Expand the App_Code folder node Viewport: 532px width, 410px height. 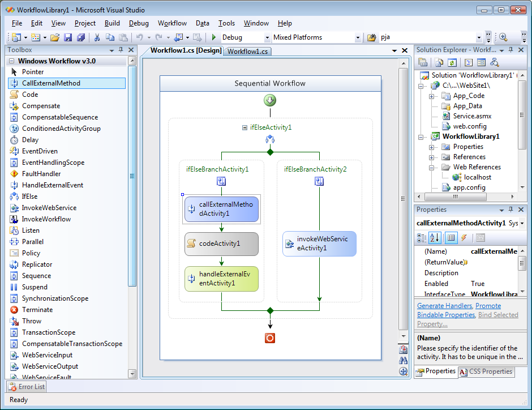point(431,96)
